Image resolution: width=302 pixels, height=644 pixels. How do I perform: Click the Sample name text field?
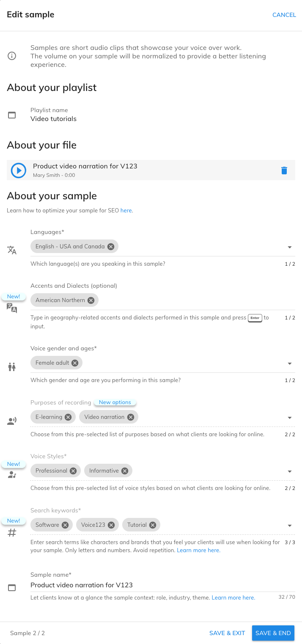163,585
